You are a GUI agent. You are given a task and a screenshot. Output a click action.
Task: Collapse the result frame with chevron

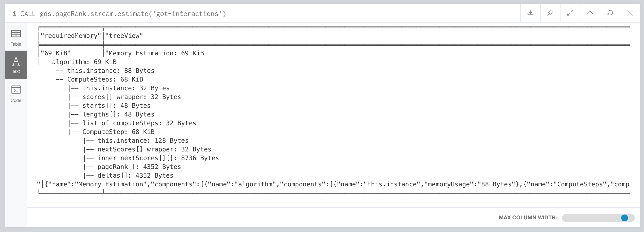pos(590,13)
